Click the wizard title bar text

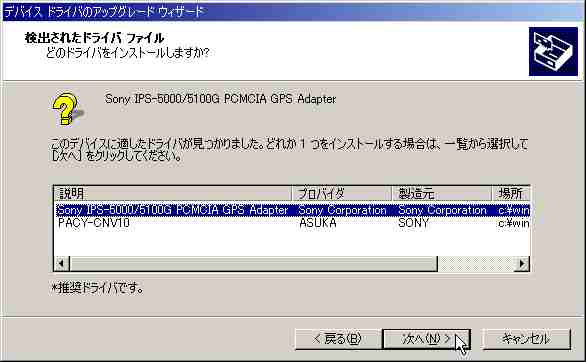point(104,12)
